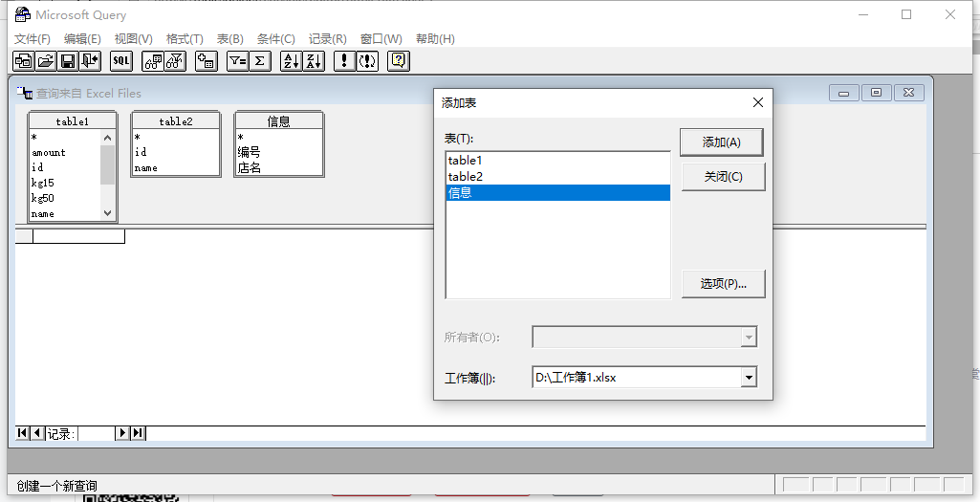The width and height of the screenshot is (980, 502).
Task: Click the Criteria Equals filter icon
Action: (x=237, y=60)
